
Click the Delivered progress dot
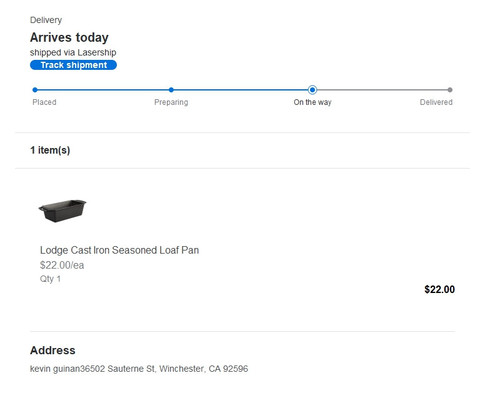[450, 90]
